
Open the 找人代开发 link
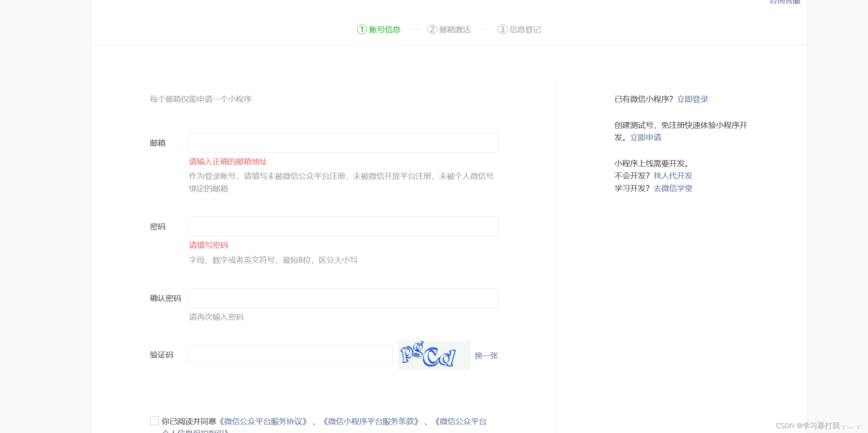(673, 175)
